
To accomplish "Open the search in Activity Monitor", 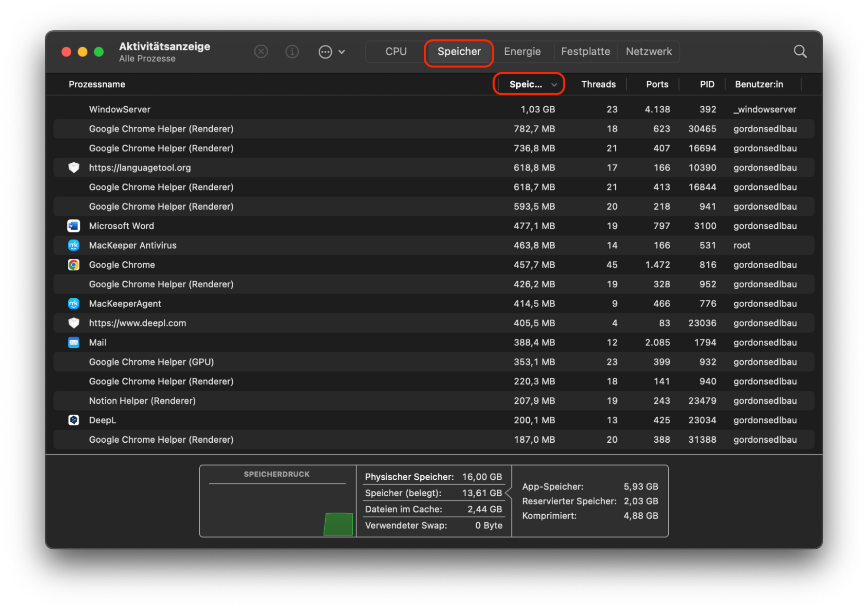I will [x=800, y=51].
